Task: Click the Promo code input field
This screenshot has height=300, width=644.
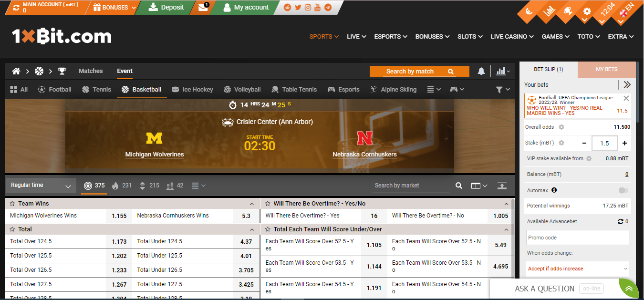Action: tap(577, 238)
